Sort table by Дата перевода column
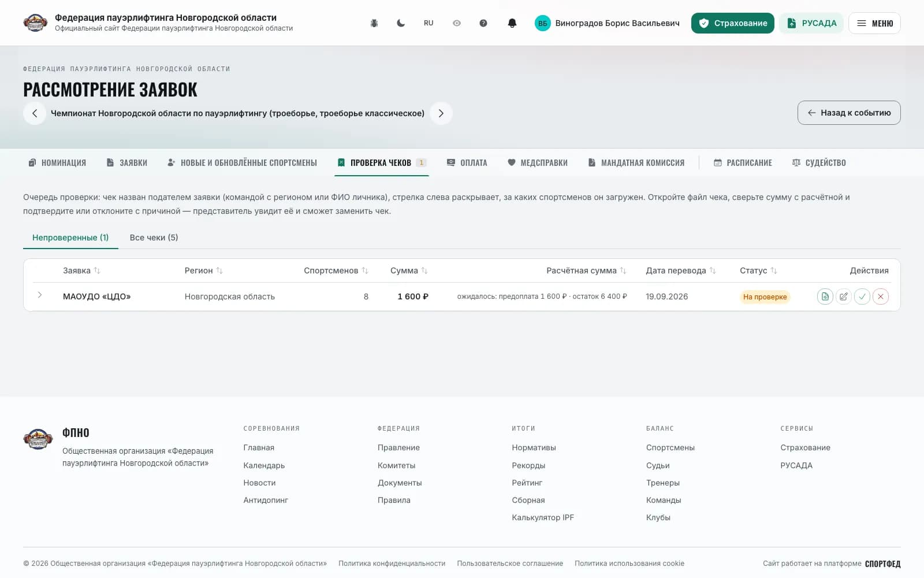The width and height of the screenshot is (924, 578). [x=681, y=271]
